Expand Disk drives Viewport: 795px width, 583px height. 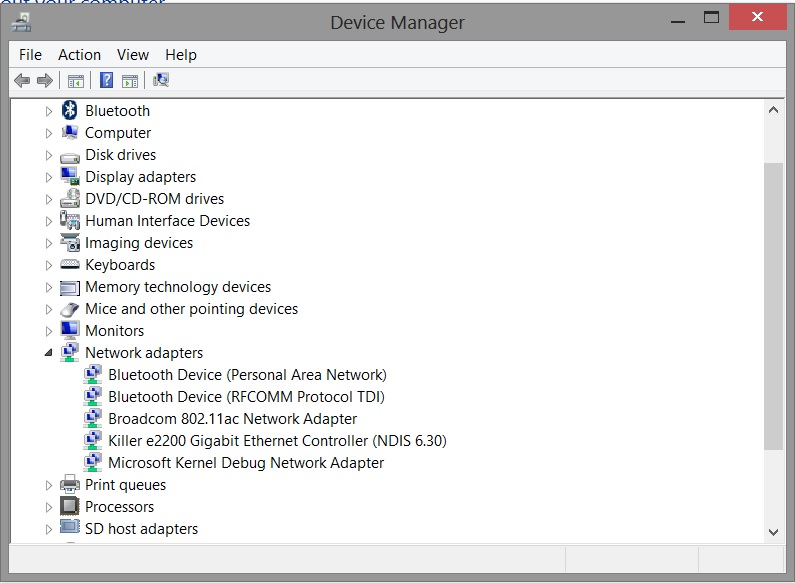(49, 155)
